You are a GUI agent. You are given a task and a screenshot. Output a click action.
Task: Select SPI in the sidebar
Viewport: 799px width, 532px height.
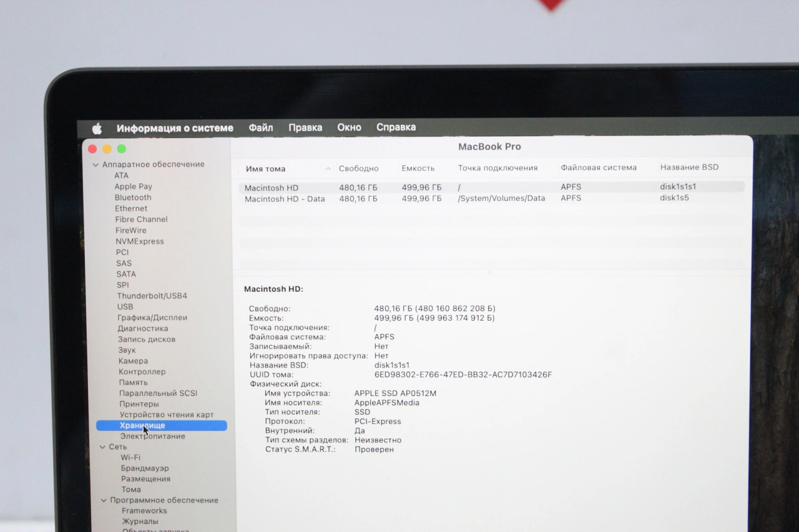click(x=123, y=285)
